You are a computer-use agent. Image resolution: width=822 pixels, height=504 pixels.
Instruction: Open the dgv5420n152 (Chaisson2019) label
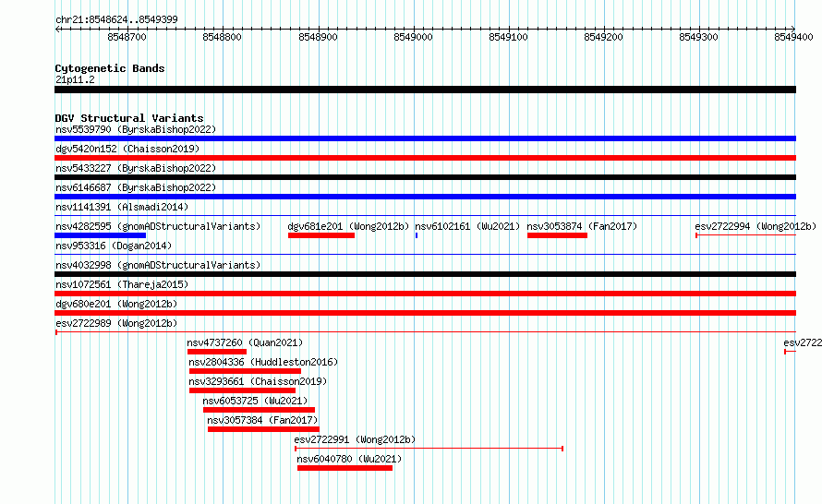pyautogui.click(x=127, y=149)
